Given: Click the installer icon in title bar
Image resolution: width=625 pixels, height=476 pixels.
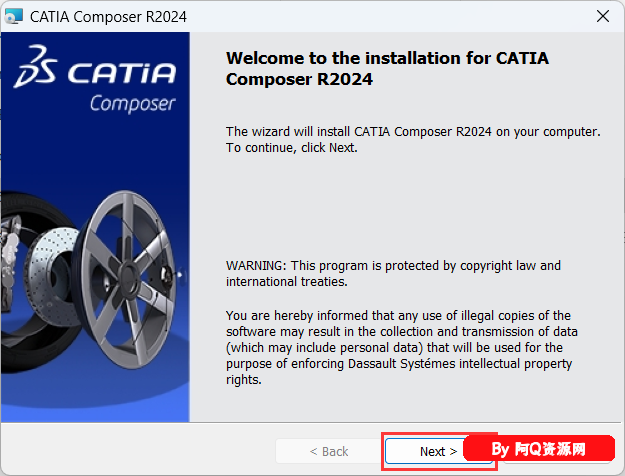Looking at the screenshot, I should pos(16,16).
